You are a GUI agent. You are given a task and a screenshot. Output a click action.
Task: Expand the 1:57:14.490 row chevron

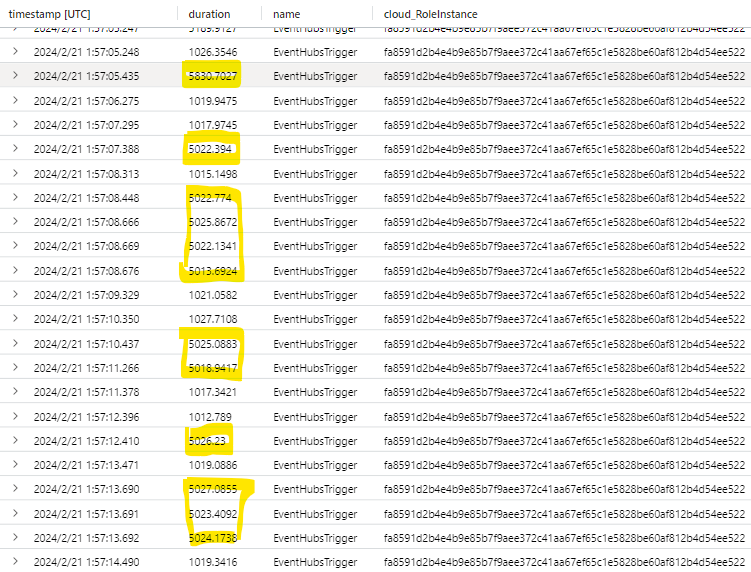coord(15,562)
